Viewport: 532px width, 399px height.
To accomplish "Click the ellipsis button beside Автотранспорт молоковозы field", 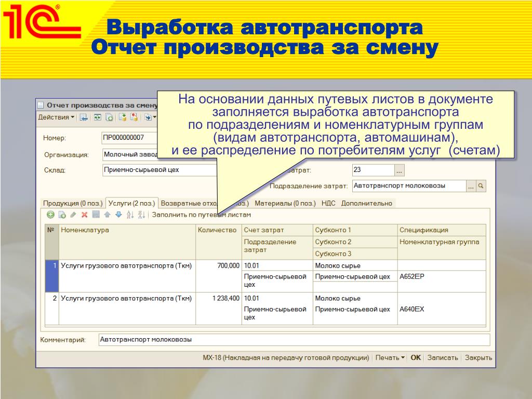I will click(471, 187).
